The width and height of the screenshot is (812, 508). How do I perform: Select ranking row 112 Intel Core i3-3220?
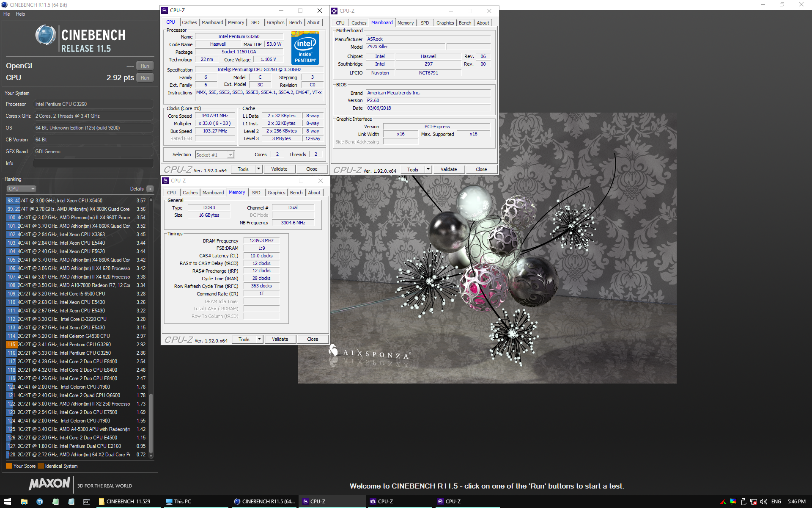(x=76, y=319)
